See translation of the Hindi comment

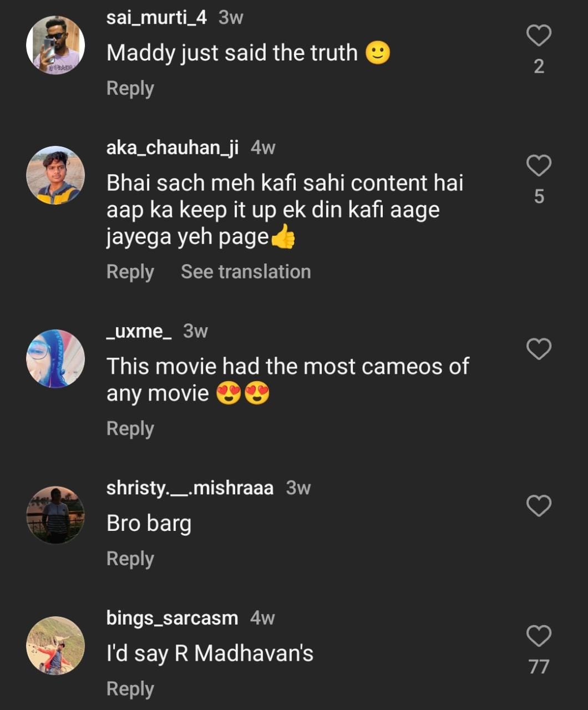(246, 272)
